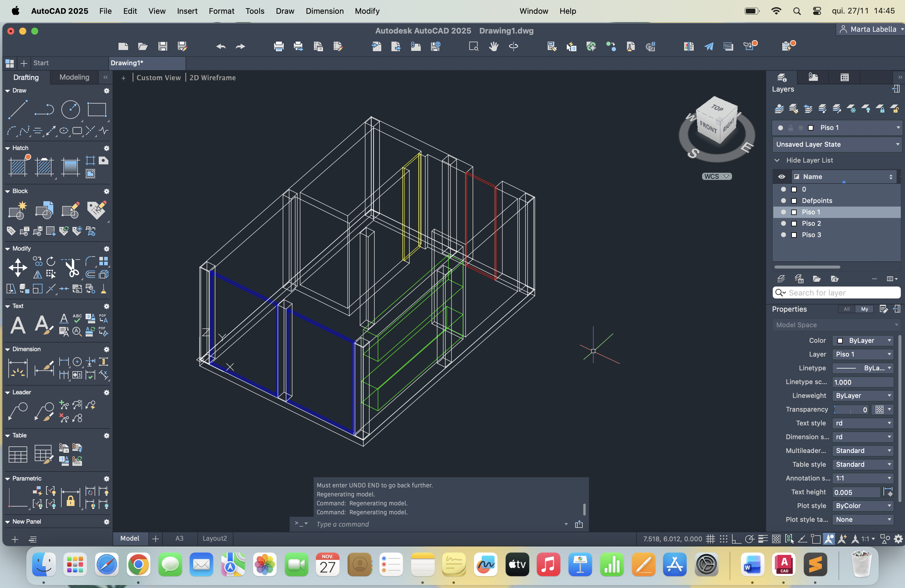The height and width of the screenshot is (588, 905).
Task: Open the current layer Piso 1 dropdown
Action: coord(898,128)
